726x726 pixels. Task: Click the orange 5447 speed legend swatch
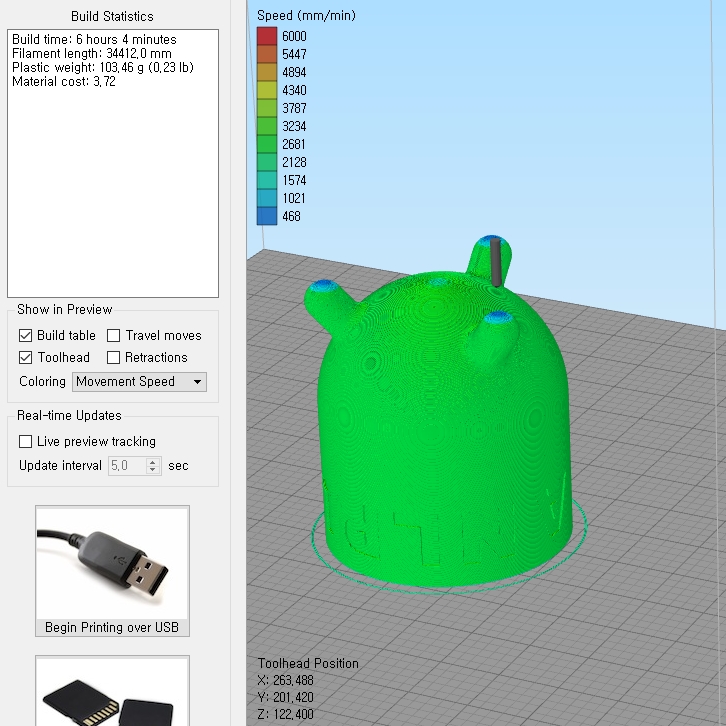pyautogui.click(x=267, y=54)
